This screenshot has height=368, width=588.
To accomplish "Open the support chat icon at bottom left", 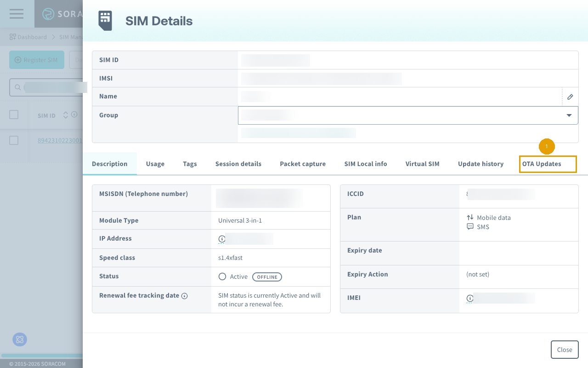I will (19, 339).
